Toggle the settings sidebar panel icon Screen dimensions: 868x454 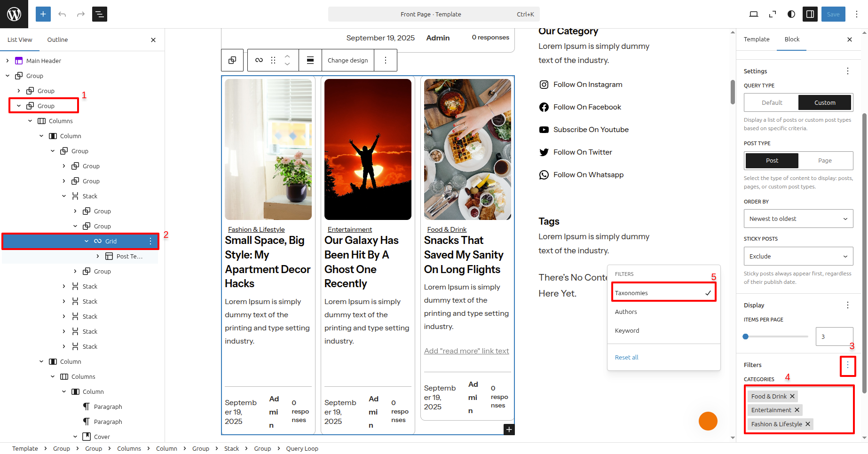click(x=810, y=14)
